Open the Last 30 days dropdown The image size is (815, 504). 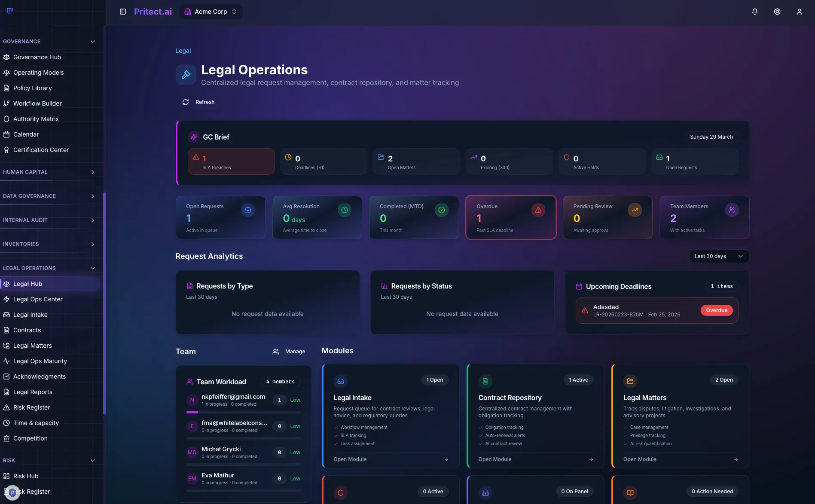[719, 256]
